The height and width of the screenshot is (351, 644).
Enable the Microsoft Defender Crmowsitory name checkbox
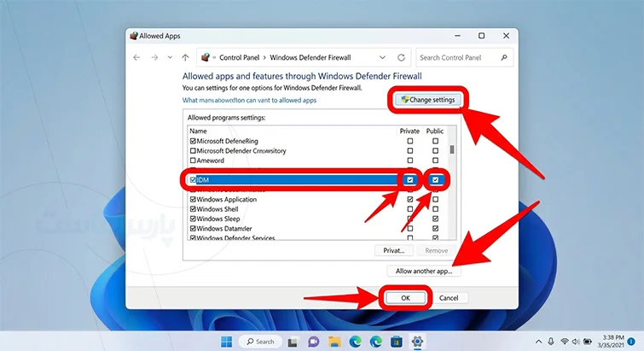(x=193, y=151)
